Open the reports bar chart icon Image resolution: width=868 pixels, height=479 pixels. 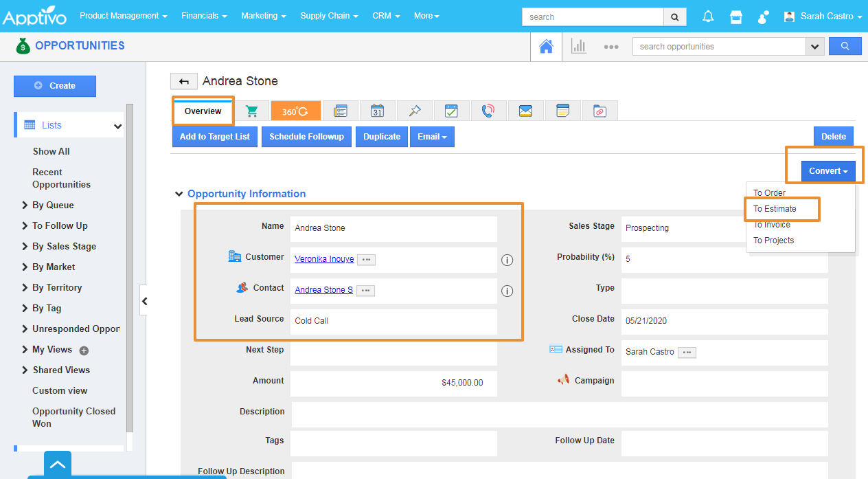point(579,46)
